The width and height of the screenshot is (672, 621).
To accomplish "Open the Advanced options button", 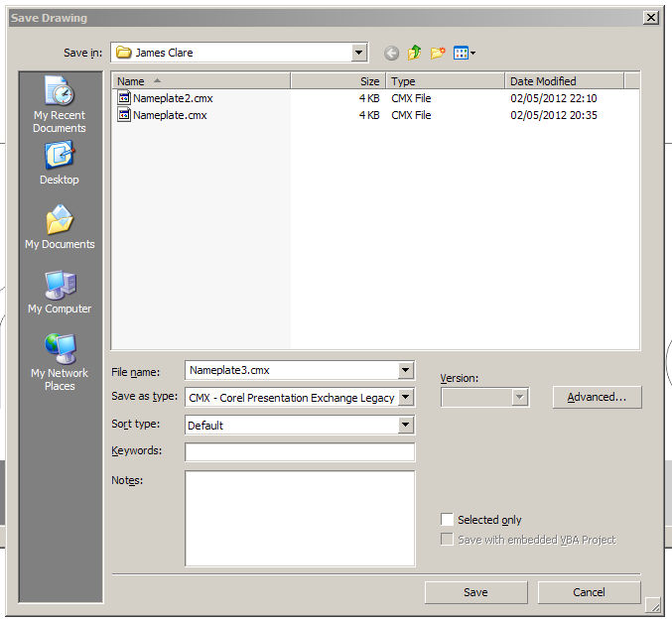I will click(x=597, y=397).
